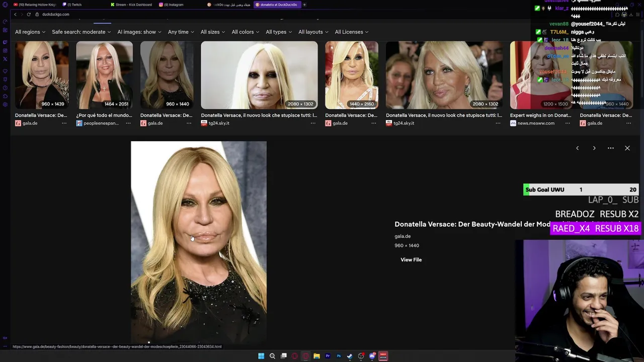
Task: Launch Photoshop from taskbar
Action: coord(339,356)
